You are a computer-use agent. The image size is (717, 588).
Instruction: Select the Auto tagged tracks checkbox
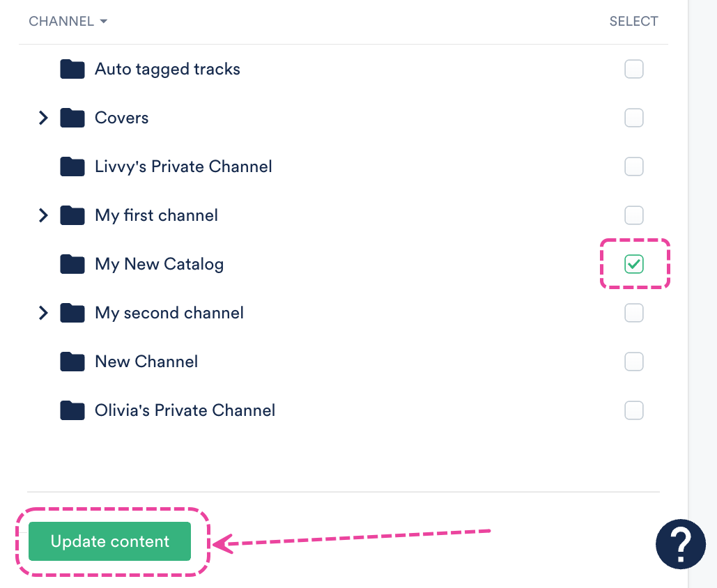634,69
